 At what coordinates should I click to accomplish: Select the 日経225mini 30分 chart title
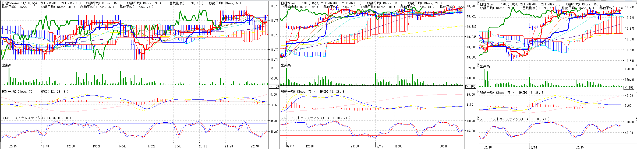coord(519,4)
